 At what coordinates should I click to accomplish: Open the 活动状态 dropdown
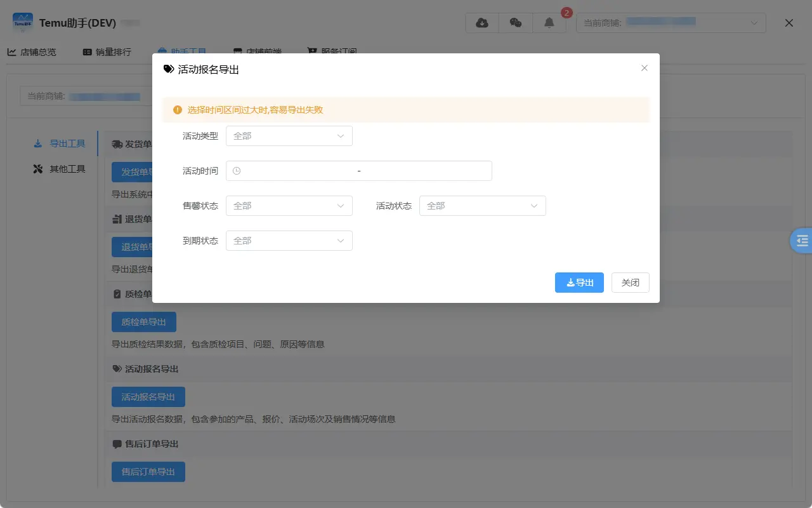pyautogui.click(x=482, y=205)
